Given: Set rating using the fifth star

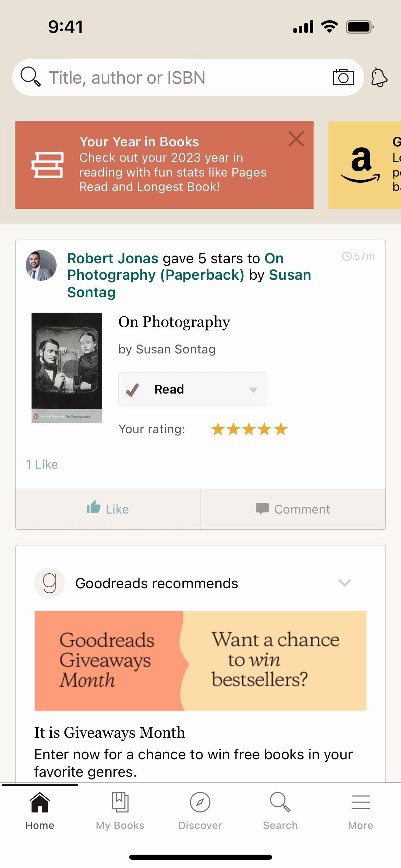Looking at the screenshot, I should [x=281, y=429].
